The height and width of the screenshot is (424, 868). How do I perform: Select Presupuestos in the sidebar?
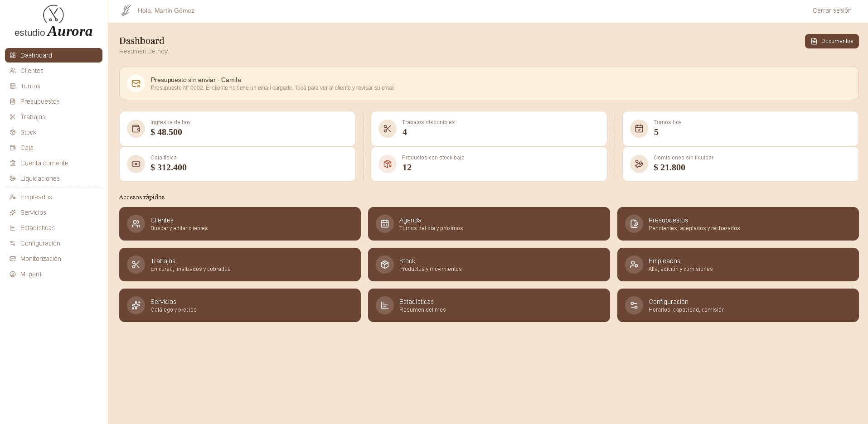tap(53, 101)
